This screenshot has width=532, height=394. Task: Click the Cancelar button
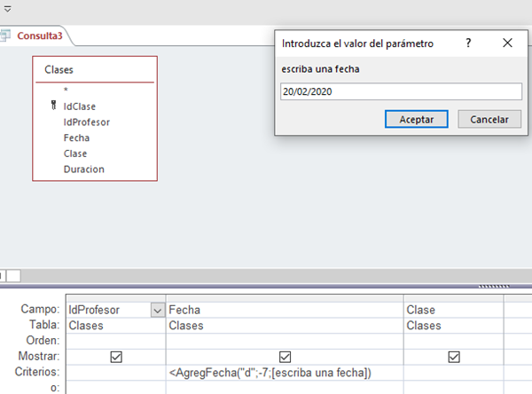pos(489,119)
